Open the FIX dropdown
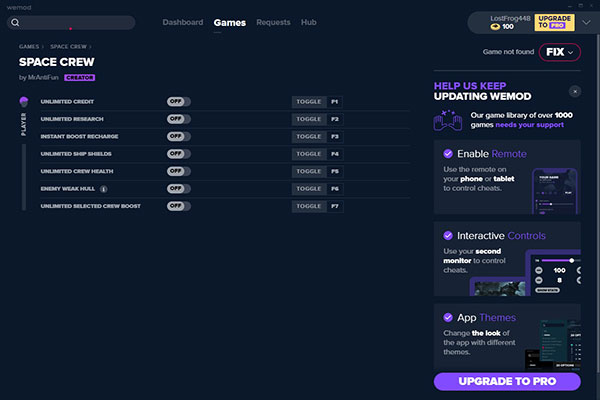 (559, 52)
